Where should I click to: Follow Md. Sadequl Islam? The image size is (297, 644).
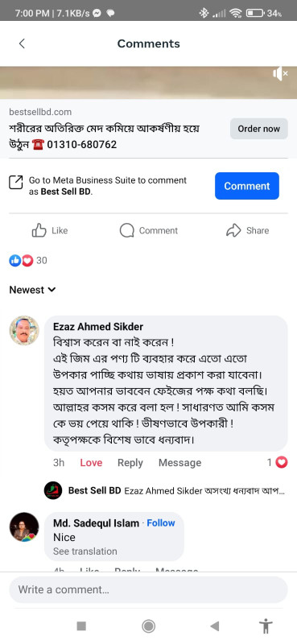coord(161,522)
